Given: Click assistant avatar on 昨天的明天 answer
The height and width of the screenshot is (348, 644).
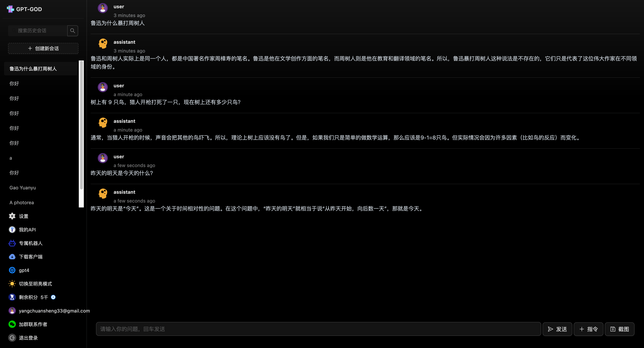Looking at the screenshot, I should click(x=102, y=193).
